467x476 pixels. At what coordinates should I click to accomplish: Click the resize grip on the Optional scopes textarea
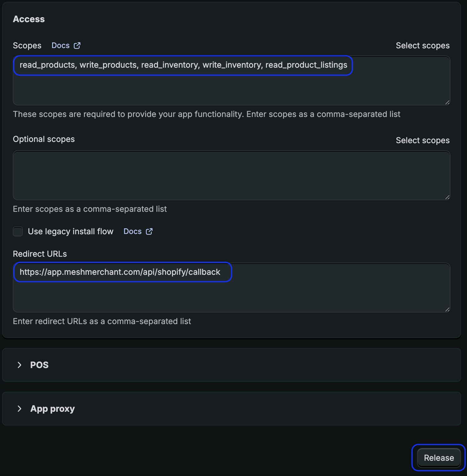(x=448, y=197)
